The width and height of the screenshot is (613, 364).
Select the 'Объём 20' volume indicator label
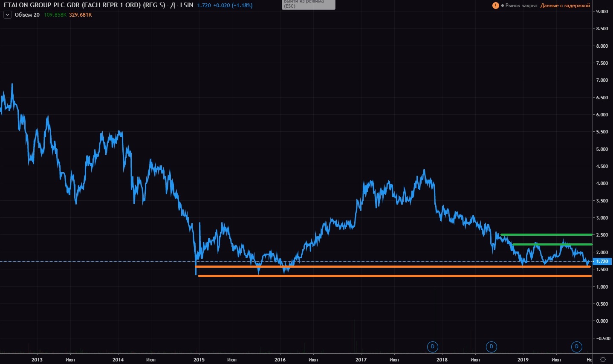(27, 15)
